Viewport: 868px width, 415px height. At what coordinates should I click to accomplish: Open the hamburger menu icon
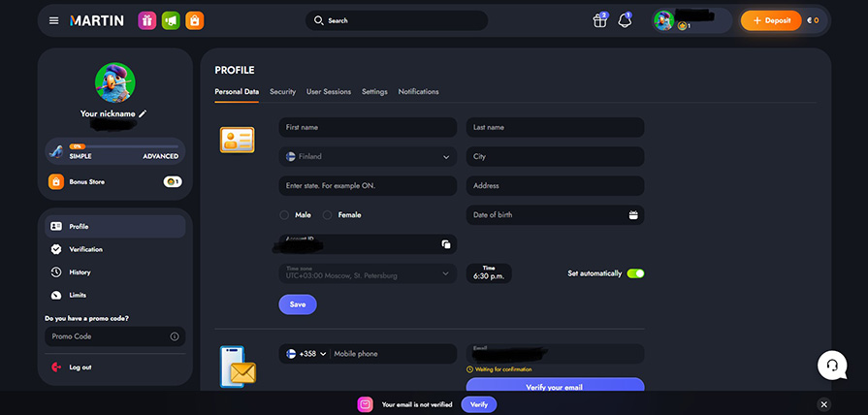point(53,20)
